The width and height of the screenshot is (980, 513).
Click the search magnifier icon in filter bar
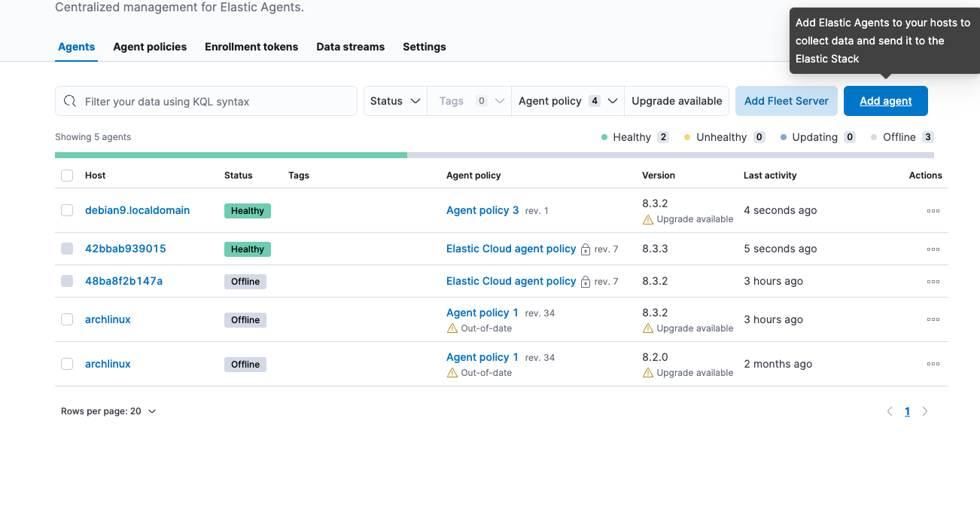pos(70,101)
